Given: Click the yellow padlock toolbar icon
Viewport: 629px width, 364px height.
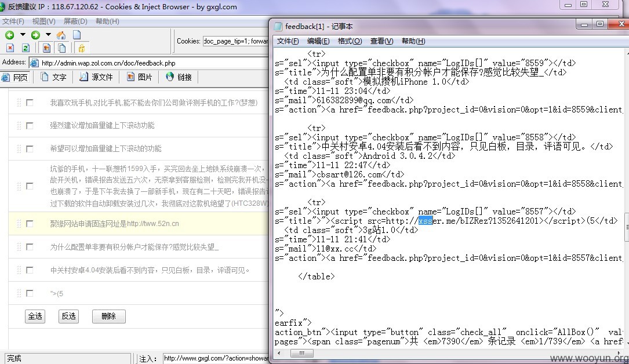Looking at the screenshot, I should [x=81, y=48].
